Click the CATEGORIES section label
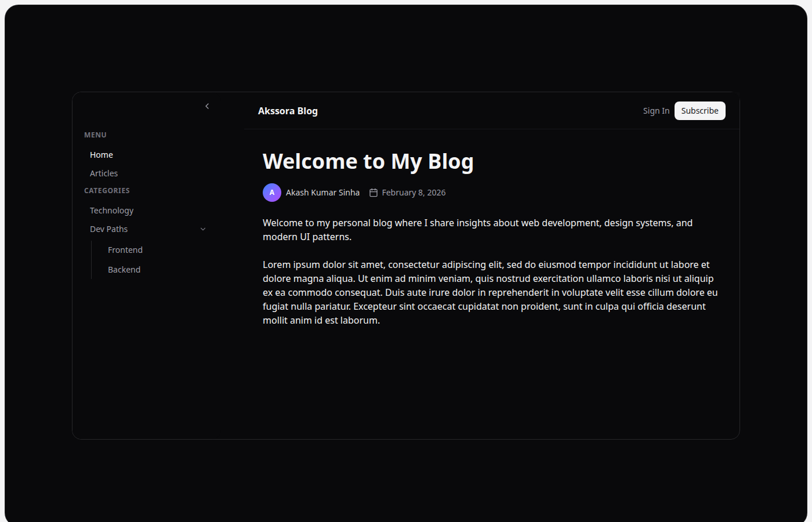Viewport: 812px width, 522px height. 107,191
